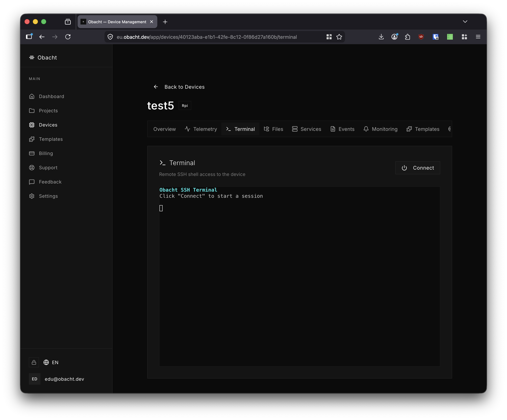The image size is (507, 420).
Task: Open the QR/grid icon in address bar
Action: [x=329, y=37]
